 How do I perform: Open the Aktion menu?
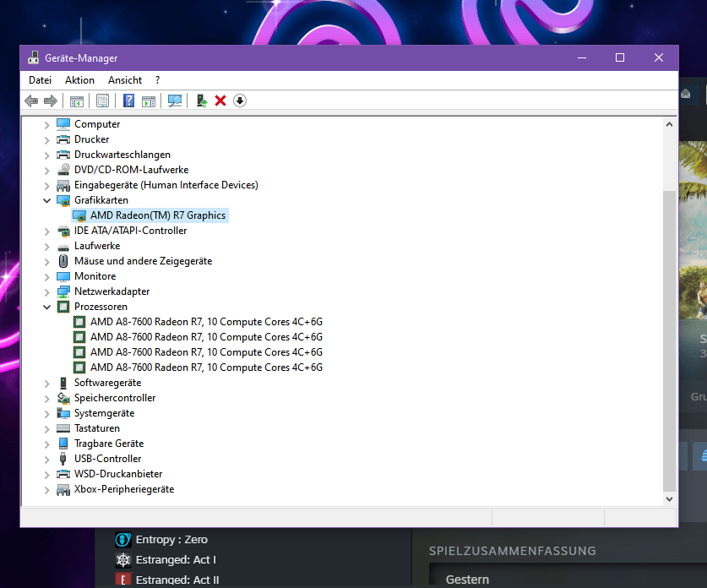tap(79, 80)
